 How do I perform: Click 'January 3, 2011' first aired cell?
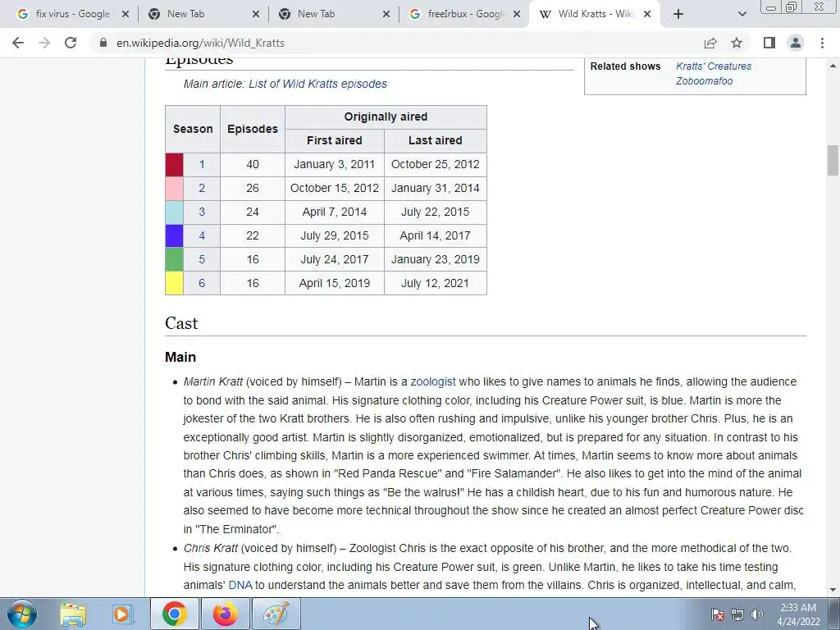[335, 164]
